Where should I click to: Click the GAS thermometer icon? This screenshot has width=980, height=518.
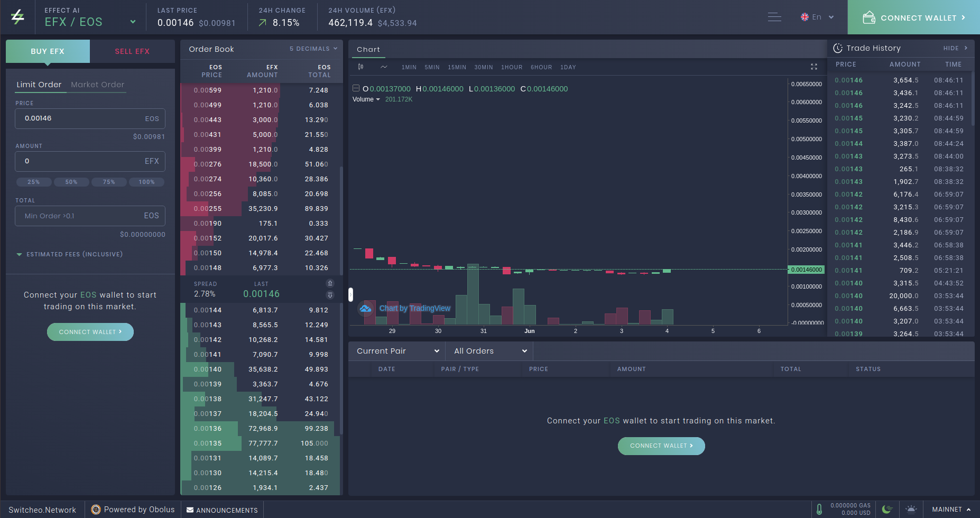pyautogui.click(x=819, y=510)
